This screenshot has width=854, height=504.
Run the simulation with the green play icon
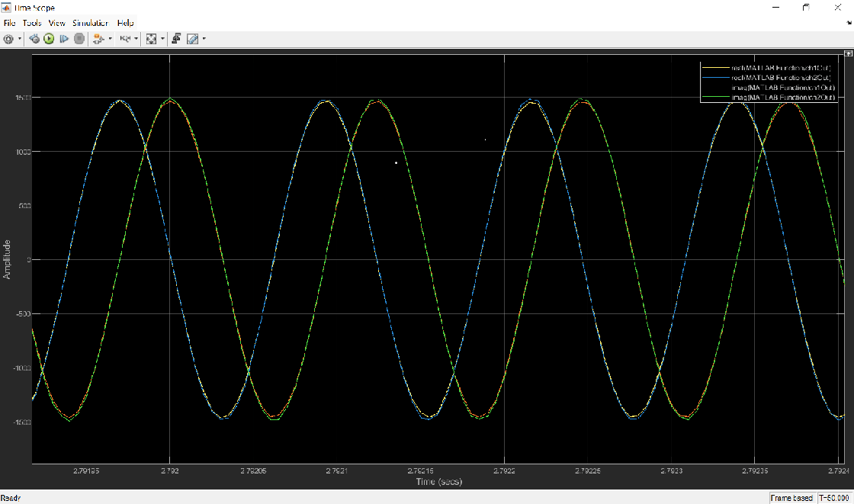[48, 39]
